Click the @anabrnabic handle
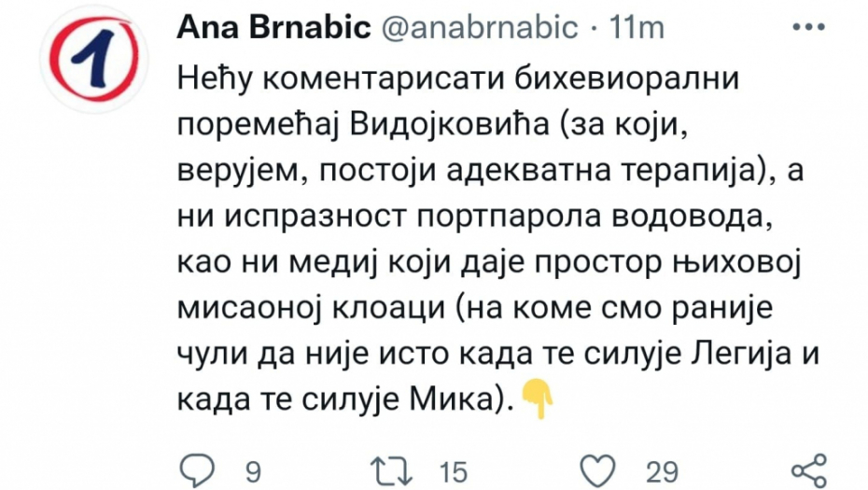Image resolution: width=868 pixels, height=490 pixels. [474, 29]
